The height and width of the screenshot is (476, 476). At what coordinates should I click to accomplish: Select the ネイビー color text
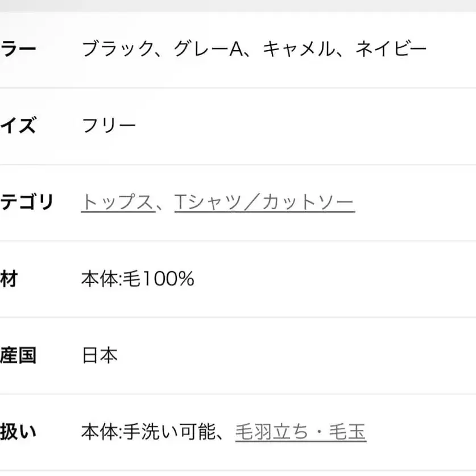point(391,49)
